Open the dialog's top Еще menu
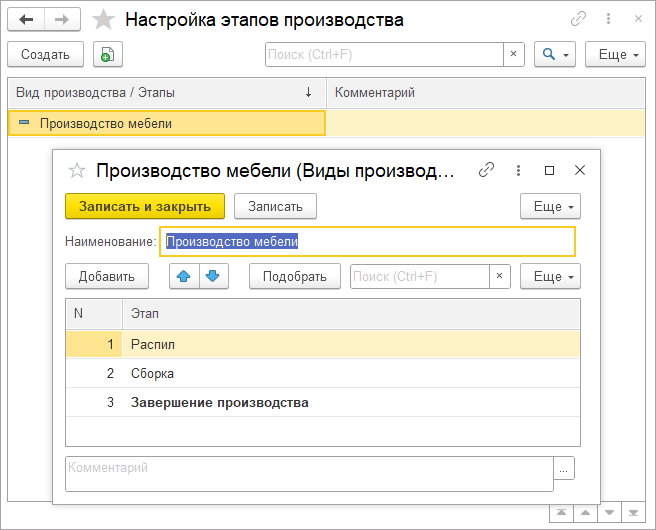Image resolution: width=656 pixels, height=530 pixels. pyautogui.click(x=550, y=206)
